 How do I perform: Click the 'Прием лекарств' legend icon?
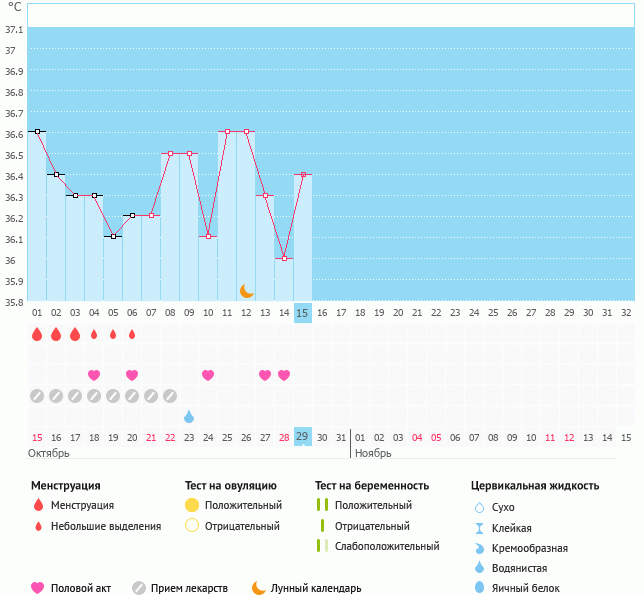[x=139, y=588]
